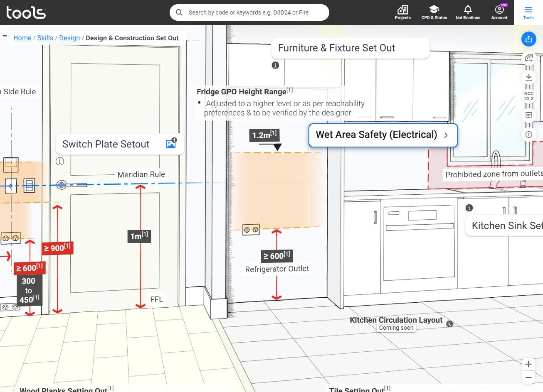Click the search by code or keywords field
543x392 pixels.
pos(249,12)
